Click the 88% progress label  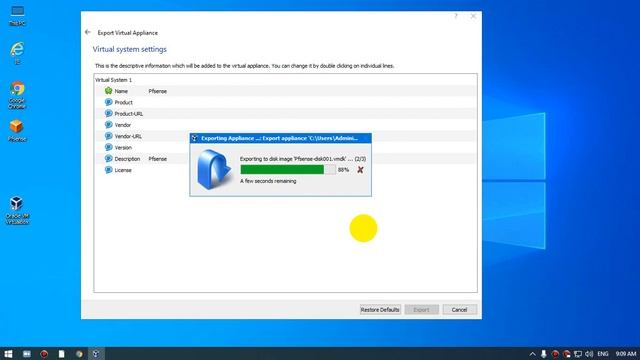(x=343, y=169)
